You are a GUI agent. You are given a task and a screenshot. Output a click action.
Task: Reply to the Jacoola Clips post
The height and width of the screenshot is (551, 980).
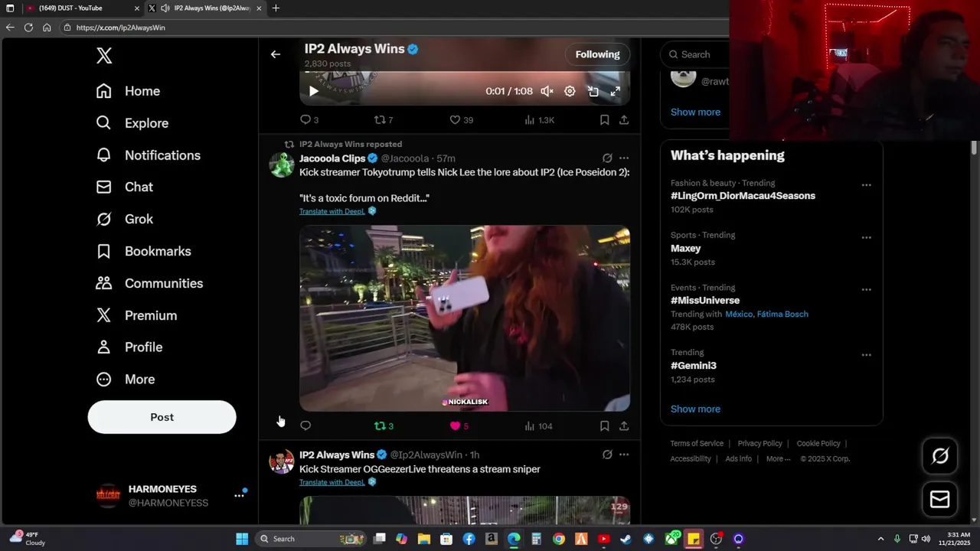(305, 426)
